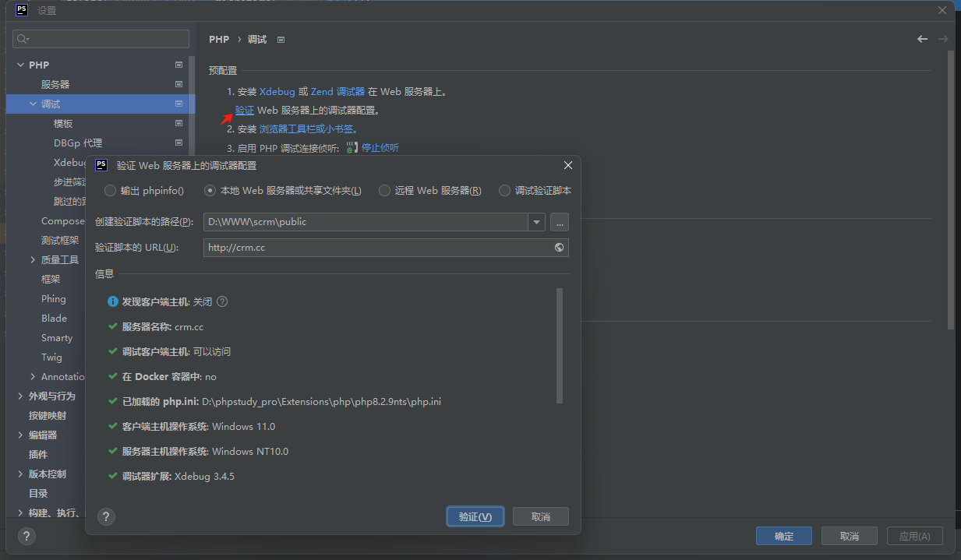Select the 输出 phpinfo() radio option

point(111,191)
